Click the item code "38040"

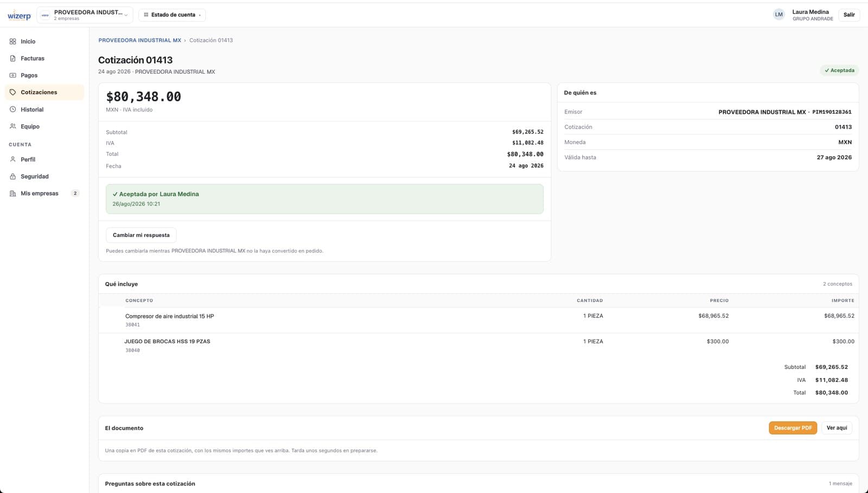coord(132,350)
